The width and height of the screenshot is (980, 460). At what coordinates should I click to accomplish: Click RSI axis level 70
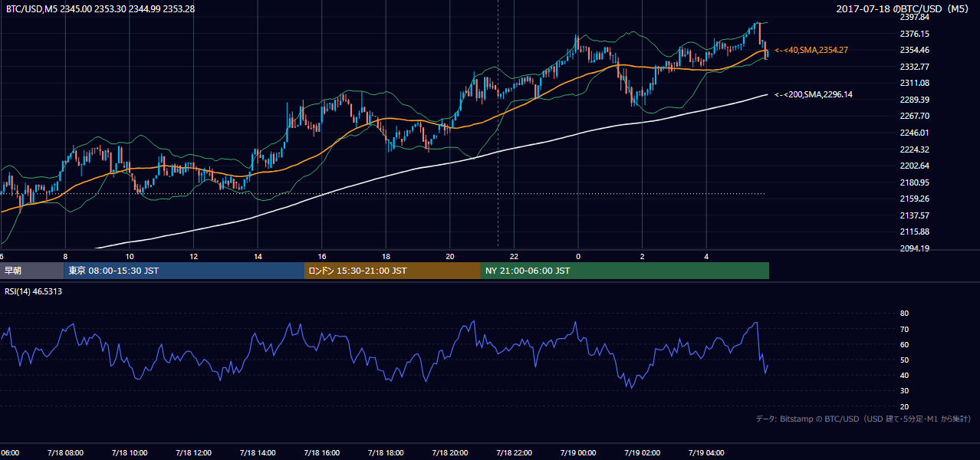904,329
